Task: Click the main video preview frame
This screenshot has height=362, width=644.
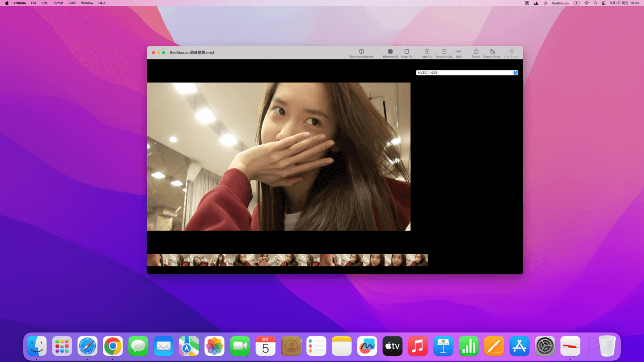Action: click(x=279, y=156)
